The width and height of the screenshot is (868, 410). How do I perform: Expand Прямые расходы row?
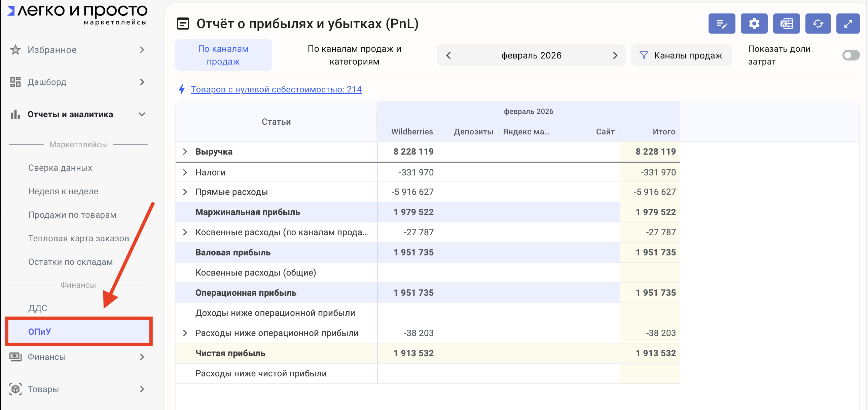[185, 192]
